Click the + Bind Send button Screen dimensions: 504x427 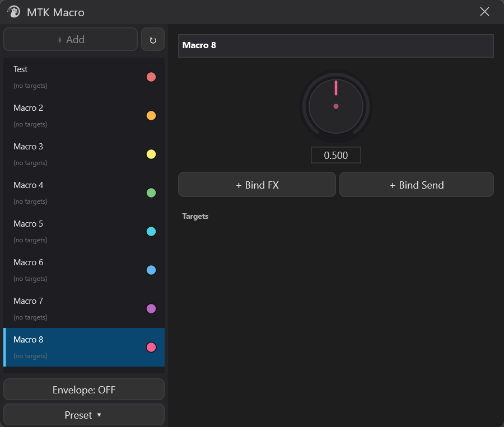(x=417, y=185)
